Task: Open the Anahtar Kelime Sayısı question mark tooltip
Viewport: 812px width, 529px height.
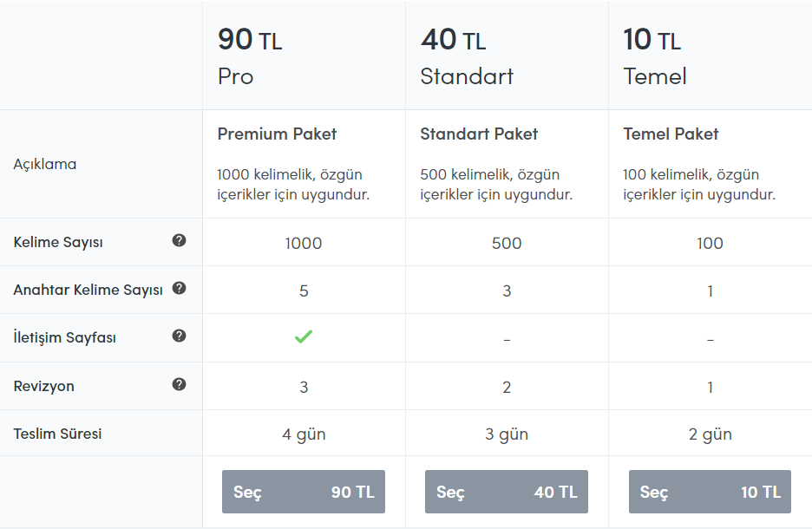Action: pos(180,288)
